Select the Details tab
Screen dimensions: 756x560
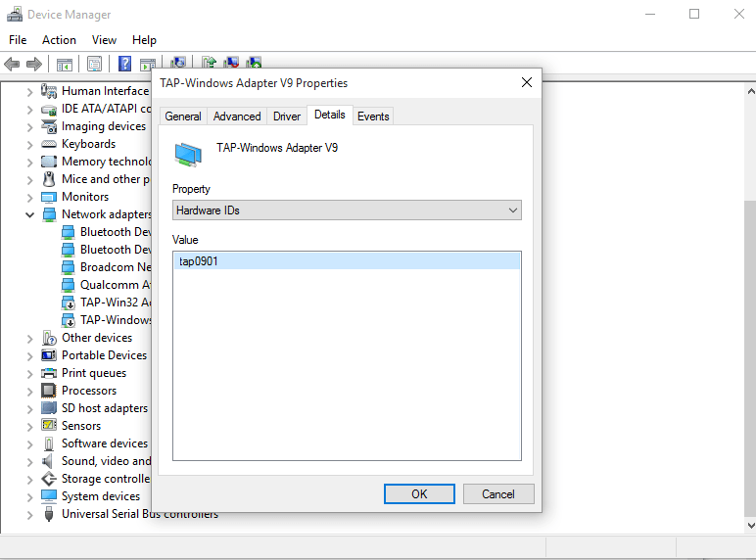tap(330, 115)
